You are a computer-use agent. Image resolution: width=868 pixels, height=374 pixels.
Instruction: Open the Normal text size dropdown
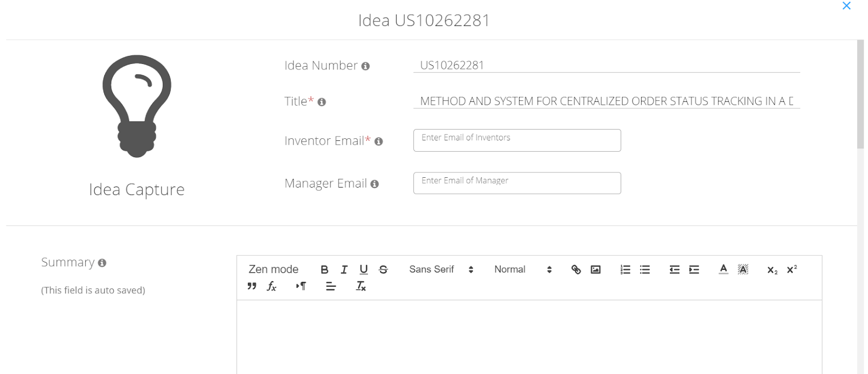tap(523, 269)
